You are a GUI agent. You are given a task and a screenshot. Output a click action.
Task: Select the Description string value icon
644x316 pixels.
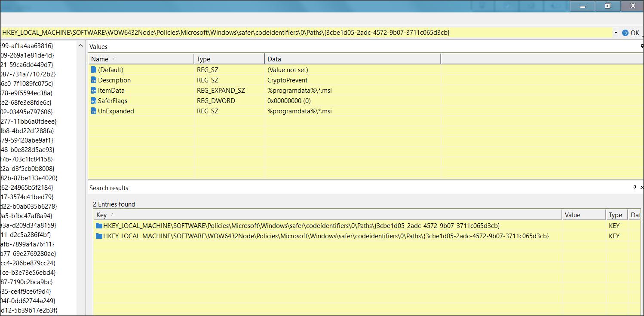click(x=94, y=80)
